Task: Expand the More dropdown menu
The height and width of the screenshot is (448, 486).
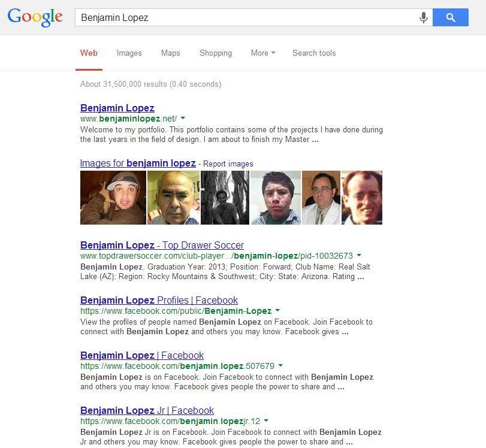Action: [x=262, y=53]
